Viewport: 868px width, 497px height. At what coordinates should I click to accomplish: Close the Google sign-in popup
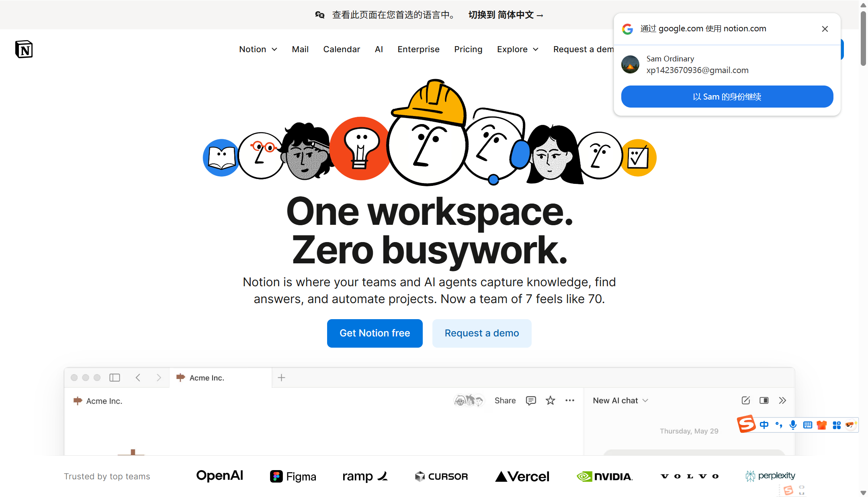point(825,29)
